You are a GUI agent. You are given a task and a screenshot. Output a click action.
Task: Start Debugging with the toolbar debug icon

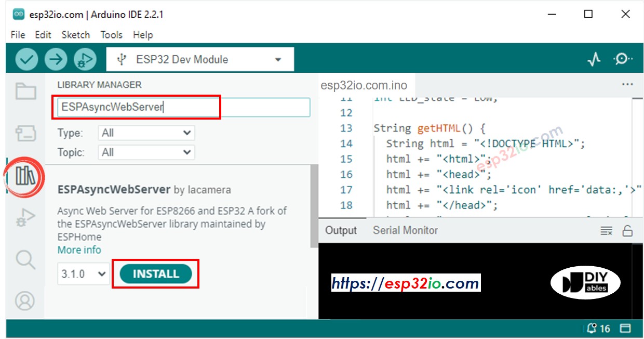(x=85, y=60)
